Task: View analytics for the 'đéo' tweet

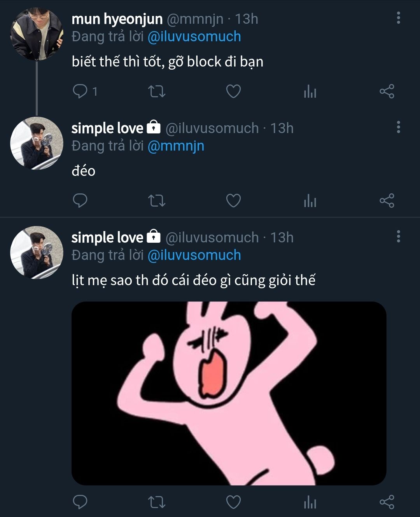Action: pos(310,201)
